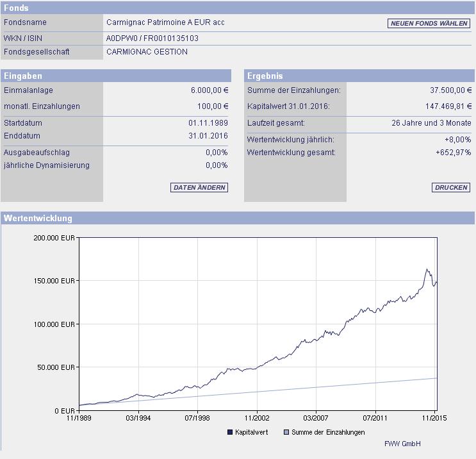476x459 pixels.
Task: Click the 0 EUR axis label
Action: pyautogui.click(x=65, y=411)
